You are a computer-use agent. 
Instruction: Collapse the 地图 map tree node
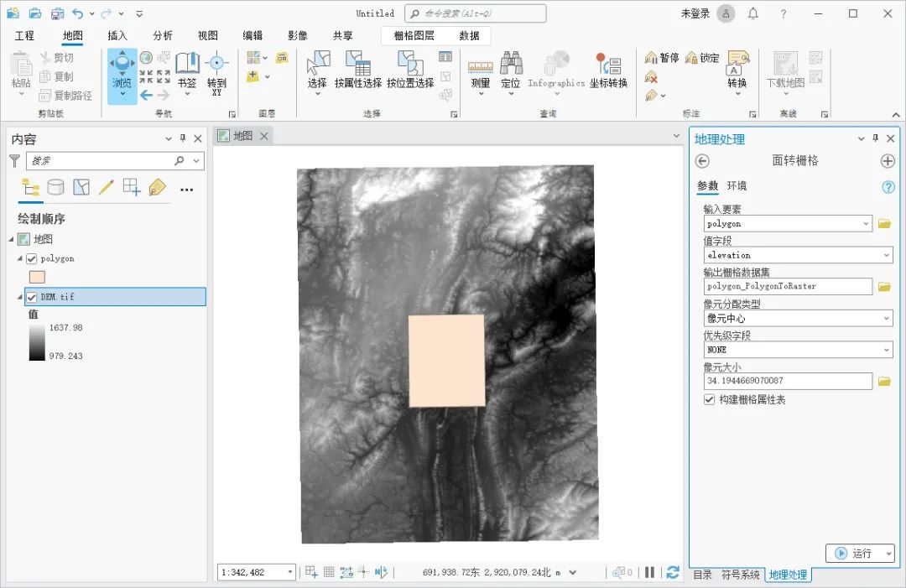tap(12, 239)
